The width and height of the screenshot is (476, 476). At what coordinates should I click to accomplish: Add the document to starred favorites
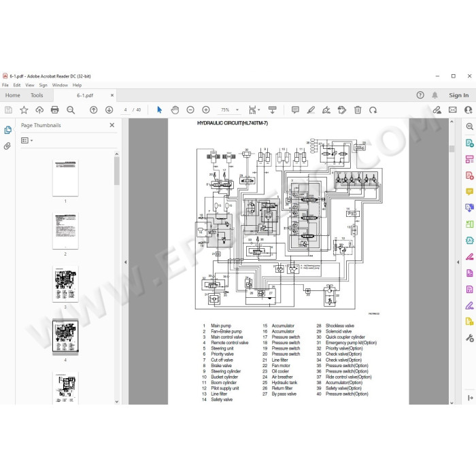click(x=24, y=110)
